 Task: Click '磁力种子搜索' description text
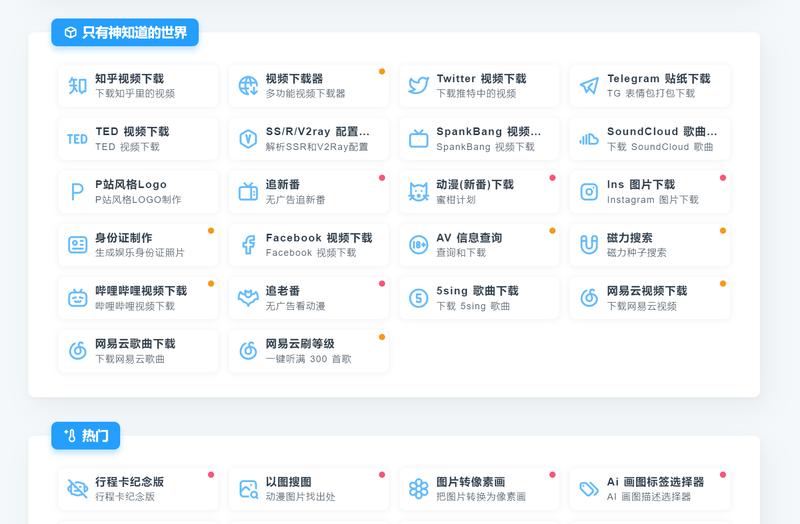click(x=636, y=253)
